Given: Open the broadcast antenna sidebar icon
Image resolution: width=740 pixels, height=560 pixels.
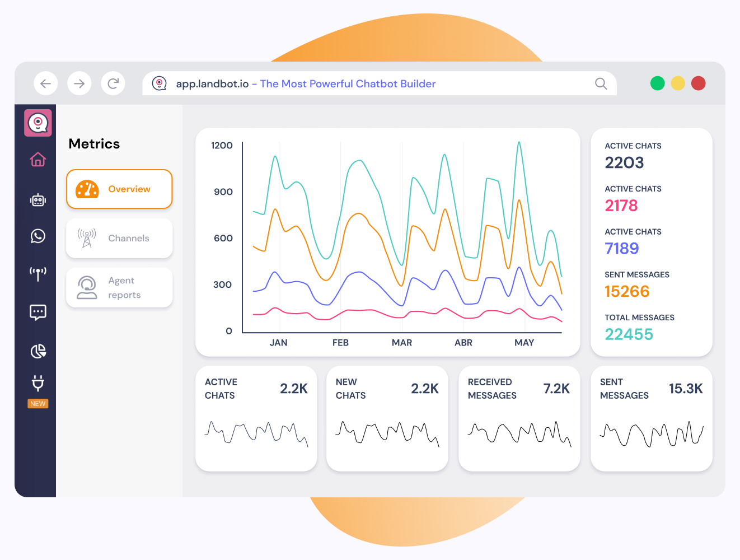Looking at the screenshot, I should 38,273.
